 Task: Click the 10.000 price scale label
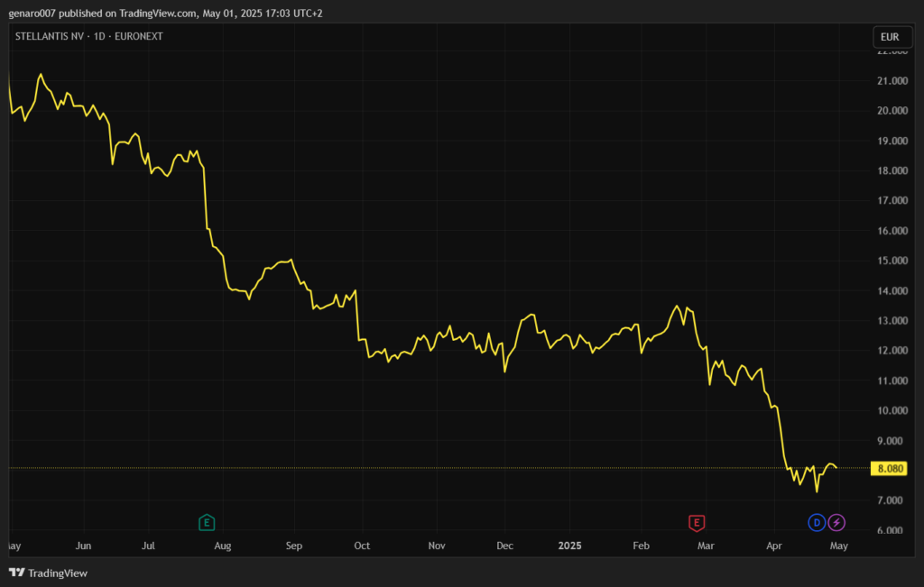tap(892, 411)
